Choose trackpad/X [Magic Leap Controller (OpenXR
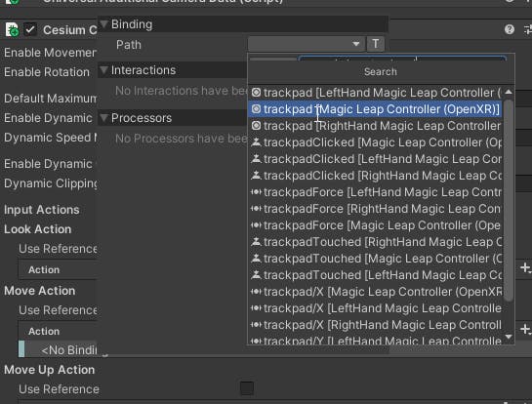 click(x=375, y=292)
